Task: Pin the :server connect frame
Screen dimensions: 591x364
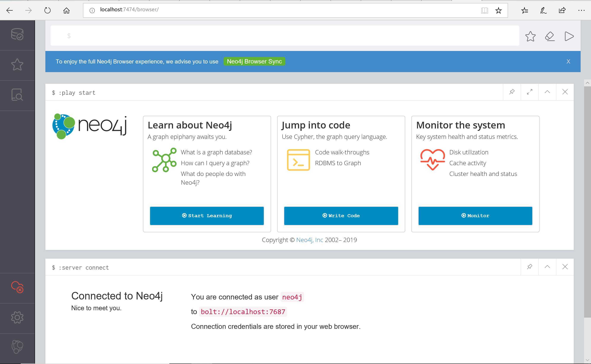Action: 530,267
